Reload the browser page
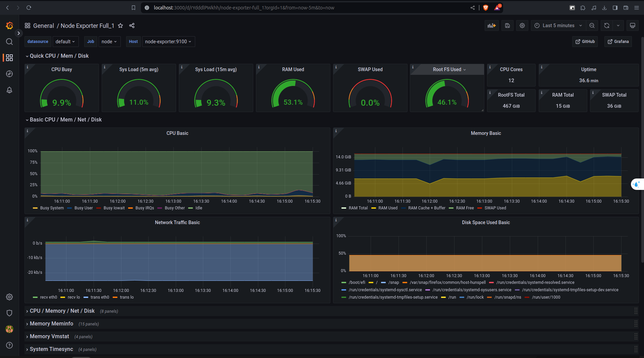The image size is (644, 358). [x=29, y=8]
